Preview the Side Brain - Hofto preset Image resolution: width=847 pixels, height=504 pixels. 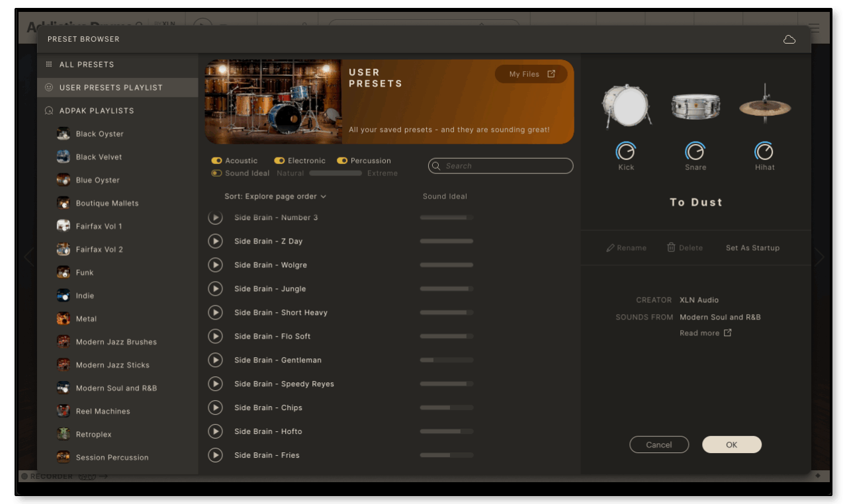215,432
